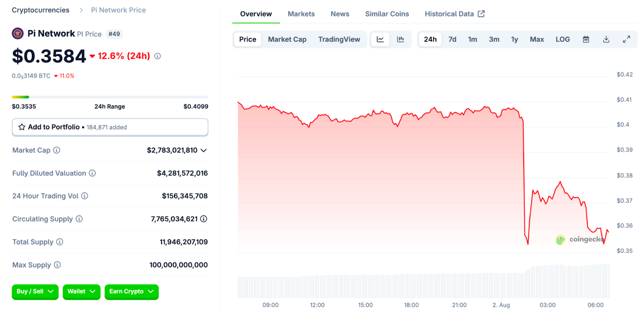Select the 7d time range
Viewport: 644px width, 310px height.
(x=452, y=39)
